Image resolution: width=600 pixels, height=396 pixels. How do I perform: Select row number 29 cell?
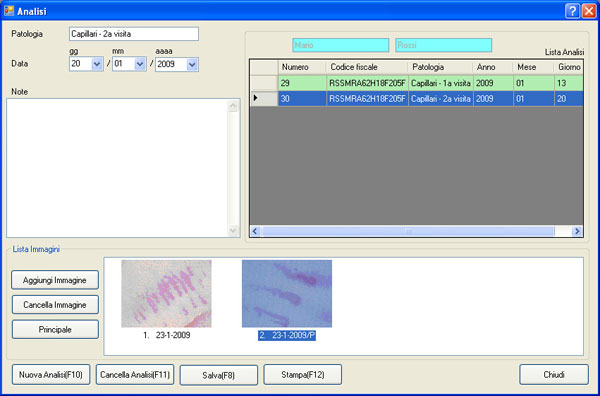(x=302, y=83)
